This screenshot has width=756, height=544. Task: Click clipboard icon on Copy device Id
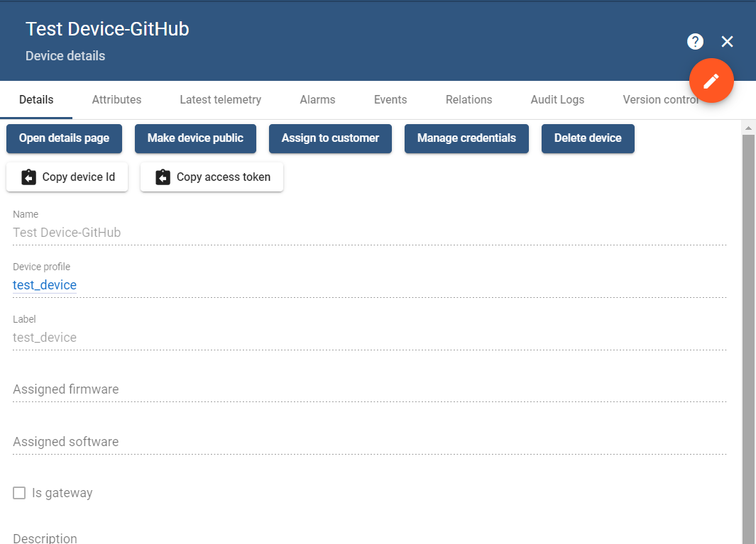pos(29,177)
